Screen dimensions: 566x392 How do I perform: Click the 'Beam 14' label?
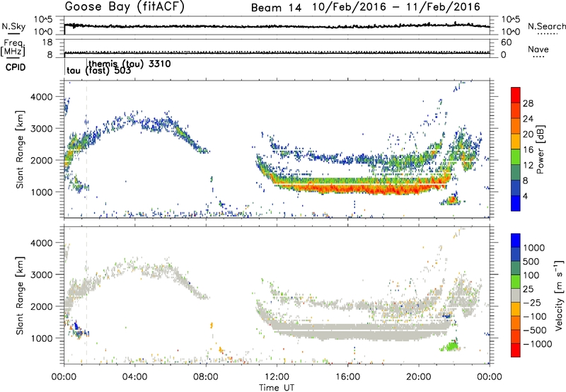pyautogui.click(x=276, y=8)
